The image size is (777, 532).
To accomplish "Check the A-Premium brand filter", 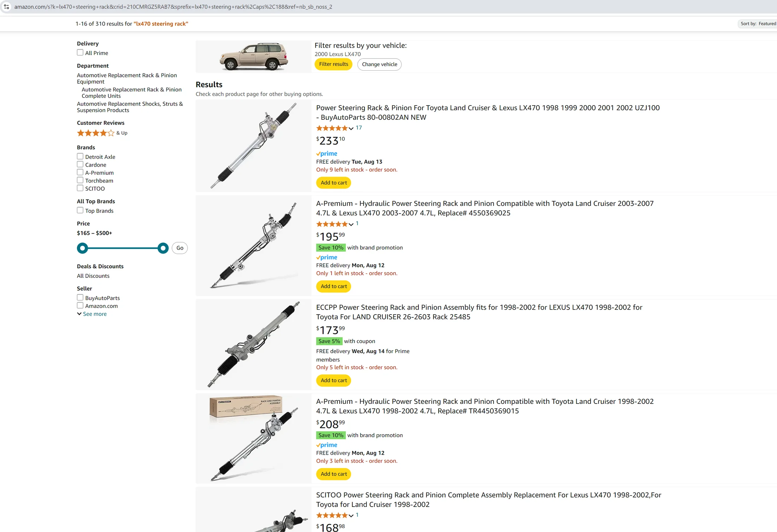I will click(x=80, y=172).
